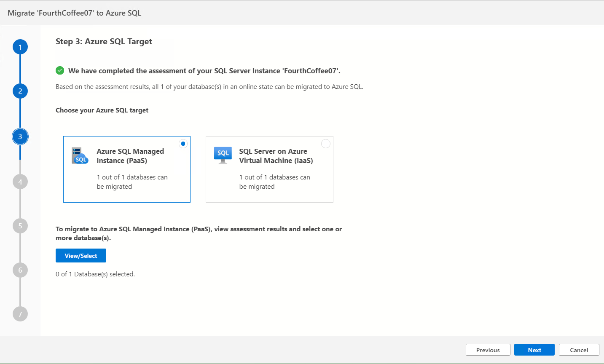The image size is (604, 364).
Task: Jump to wizard step 5 circle
Action: [x=20, y=226]
